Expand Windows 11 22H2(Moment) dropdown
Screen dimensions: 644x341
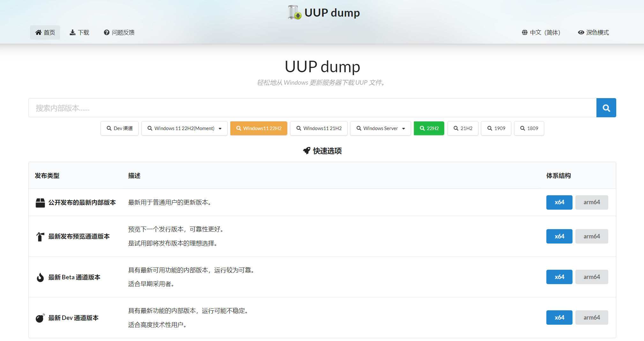(184, 128)
